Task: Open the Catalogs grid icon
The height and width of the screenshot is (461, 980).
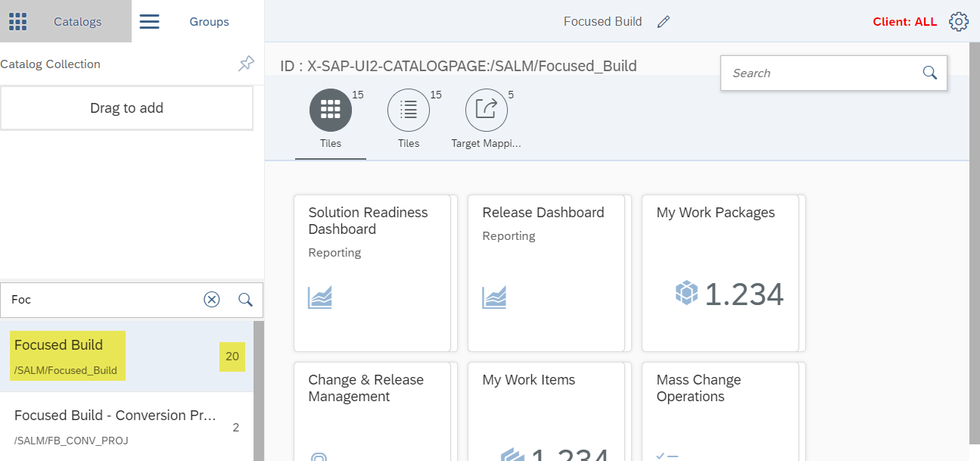Action: (18, 21)
